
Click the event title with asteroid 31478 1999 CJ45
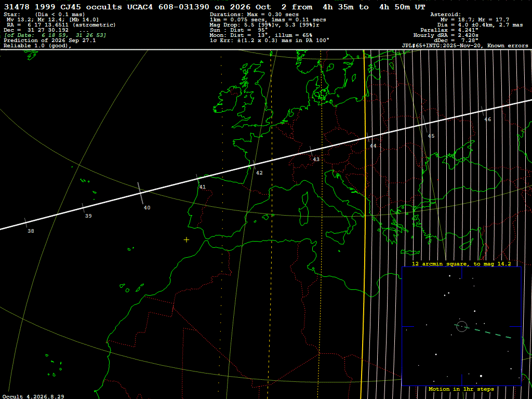click(x=215, y=7)
